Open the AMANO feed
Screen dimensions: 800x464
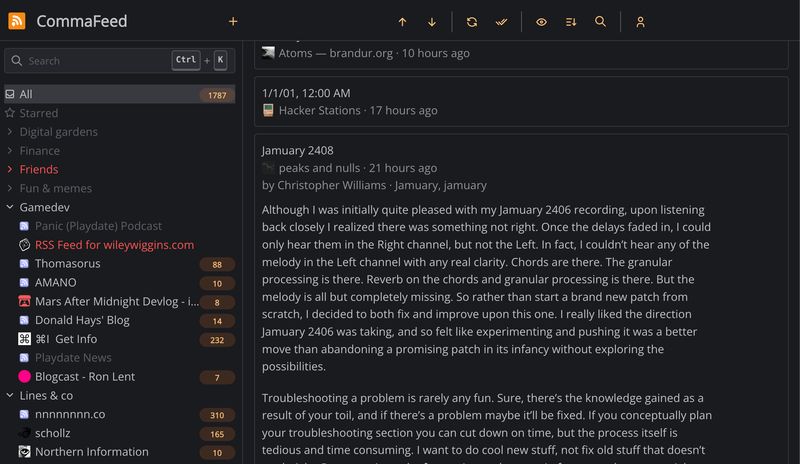click(x=56, y=282)
